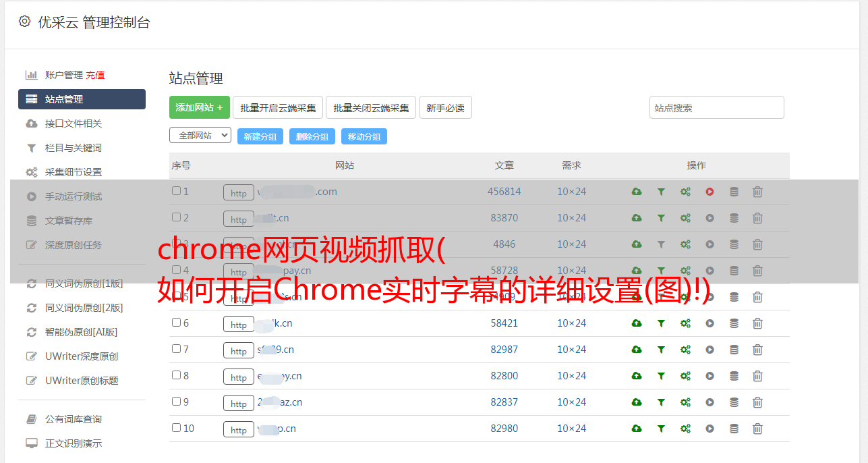Click the 10×24 link in row 10
Viewport: 868px width, 463px height.
pos(572,429)
